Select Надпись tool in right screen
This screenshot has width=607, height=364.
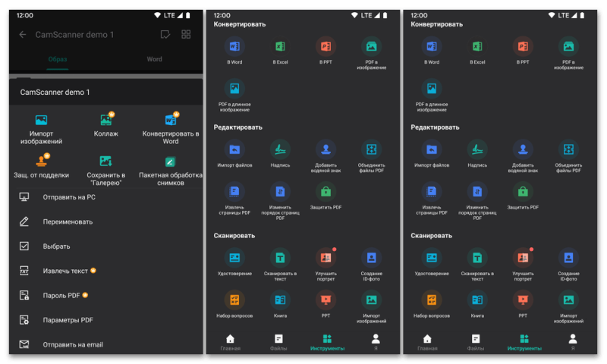point(477,154)
